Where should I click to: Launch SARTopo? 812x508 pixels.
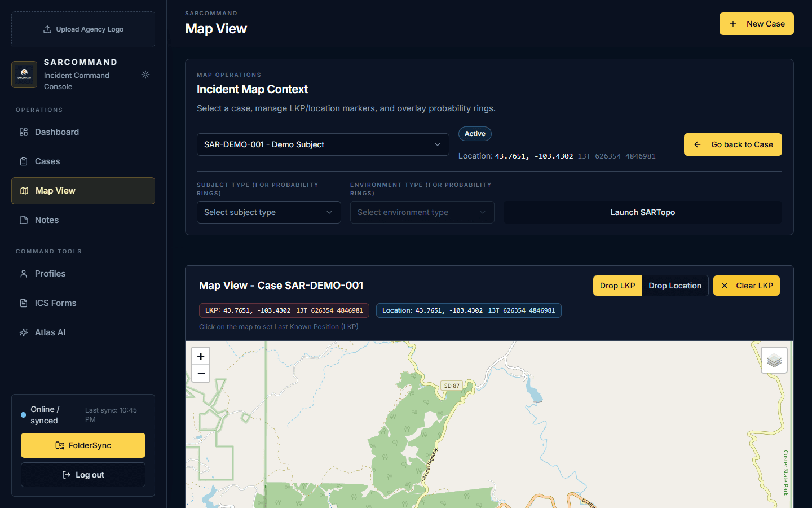click(x=642, y=212)
